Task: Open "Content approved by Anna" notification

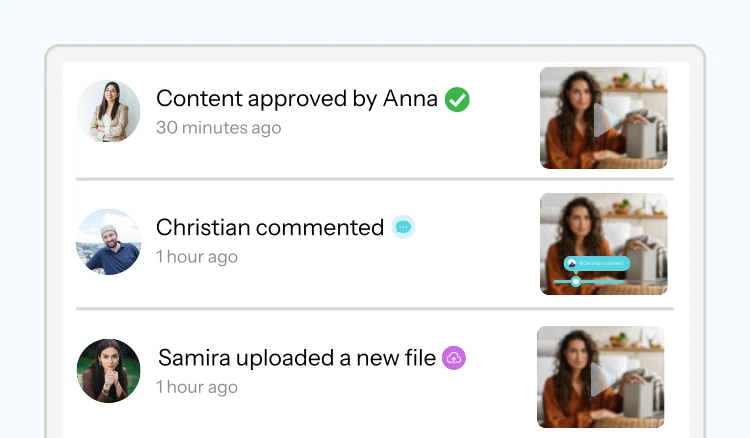Action: 297,98
